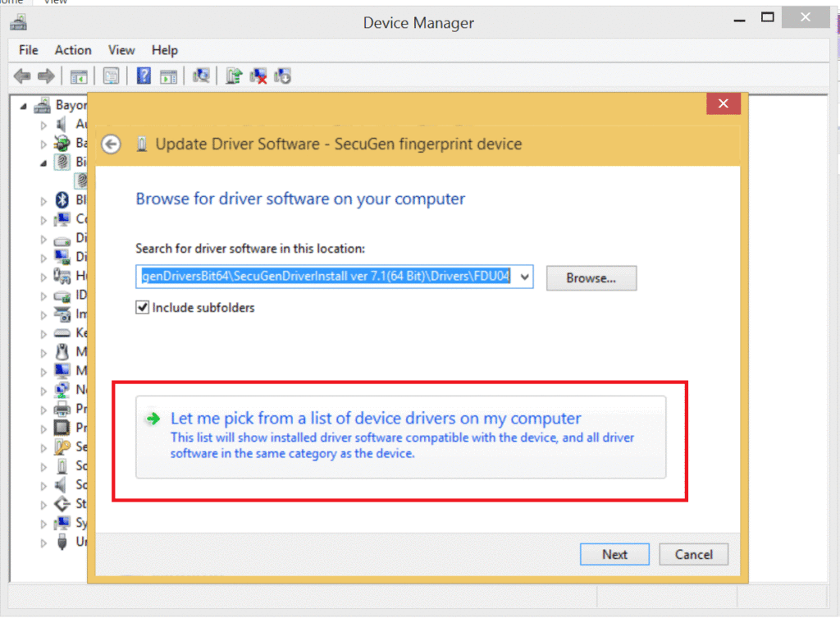840x623 pixels.
Task: Click the Mice category icon in the tree
Action: coord(62,352)
